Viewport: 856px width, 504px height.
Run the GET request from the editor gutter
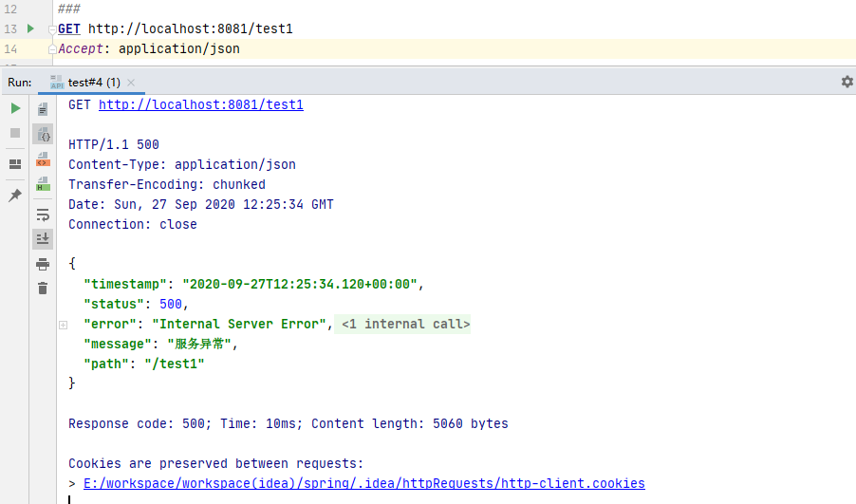click(30, 28)
